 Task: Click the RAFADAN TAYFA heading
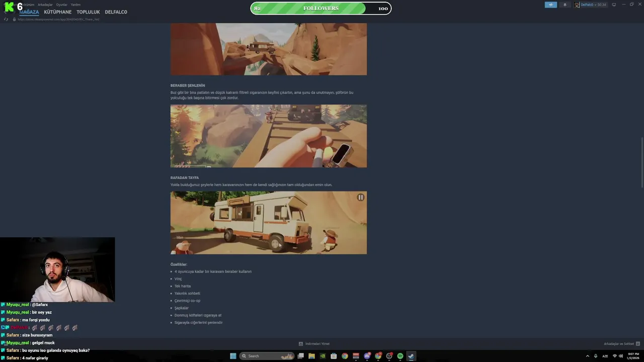pos(185,177)
